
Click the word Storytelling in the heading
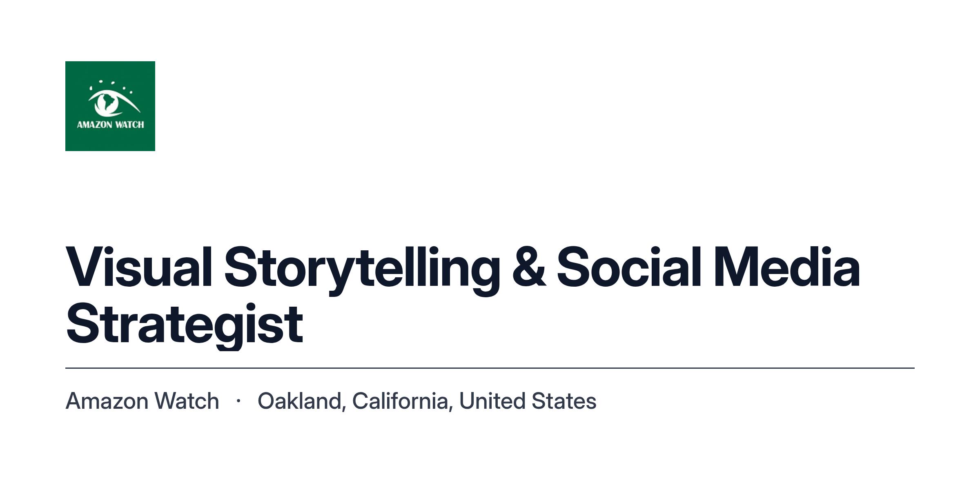pyautogui.click(x=362, y=270)
